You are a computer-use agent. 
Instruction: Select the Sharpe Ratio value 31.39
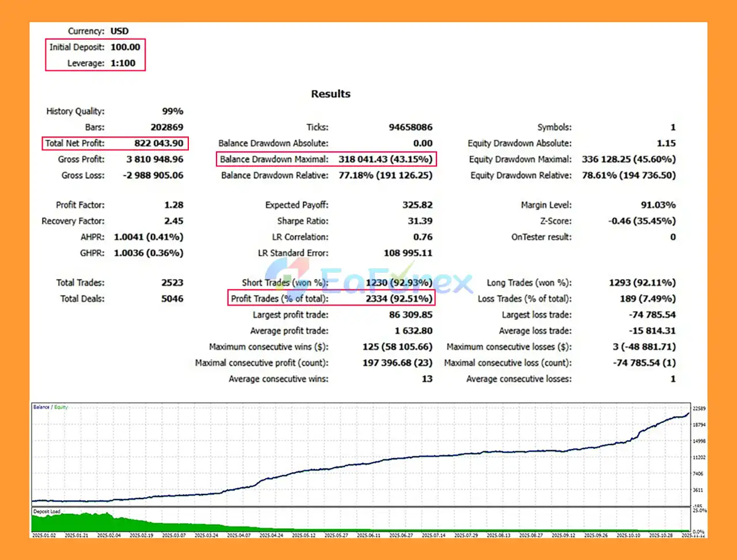420,221
